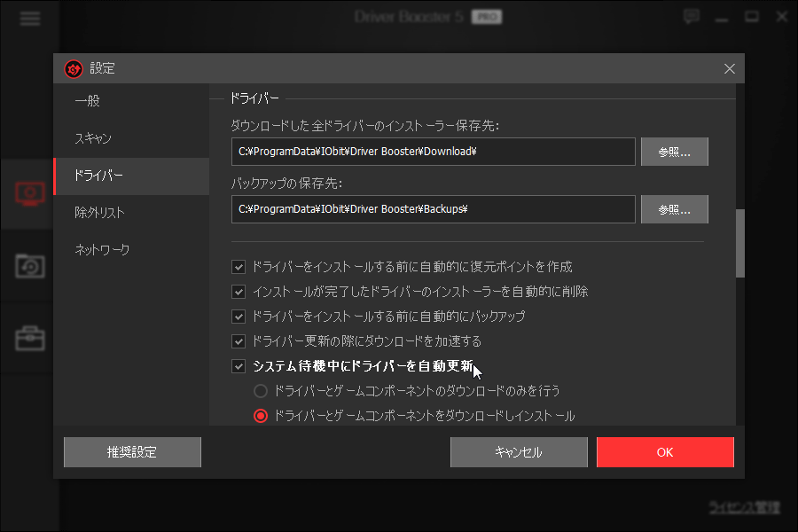The width and height of the screenshot is (798, 532).
Task: Click 参照 button for backup folder
Action: [x=675, y=209]
